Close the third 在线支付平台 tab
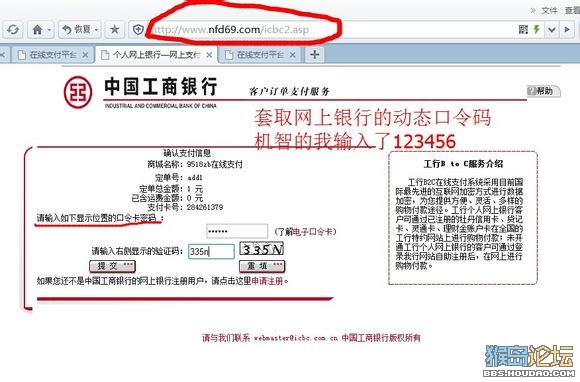This screenshot has height=382, width=580. (293, 55)
